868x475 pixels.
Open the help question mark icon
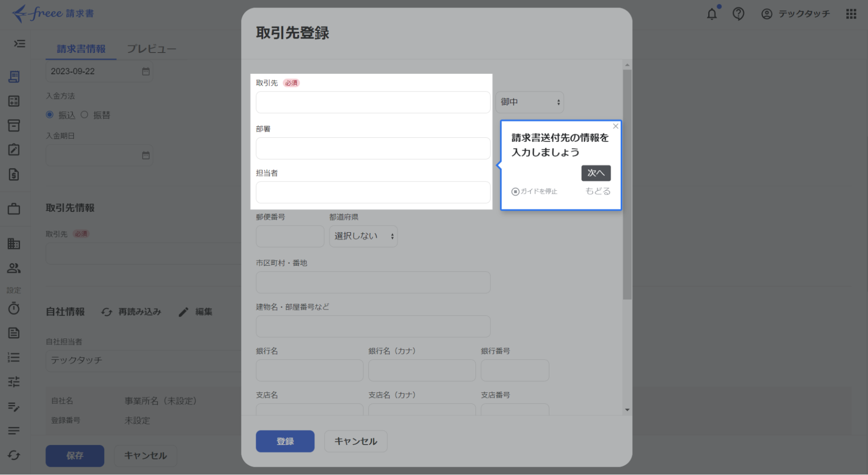[x=738, y=14]
